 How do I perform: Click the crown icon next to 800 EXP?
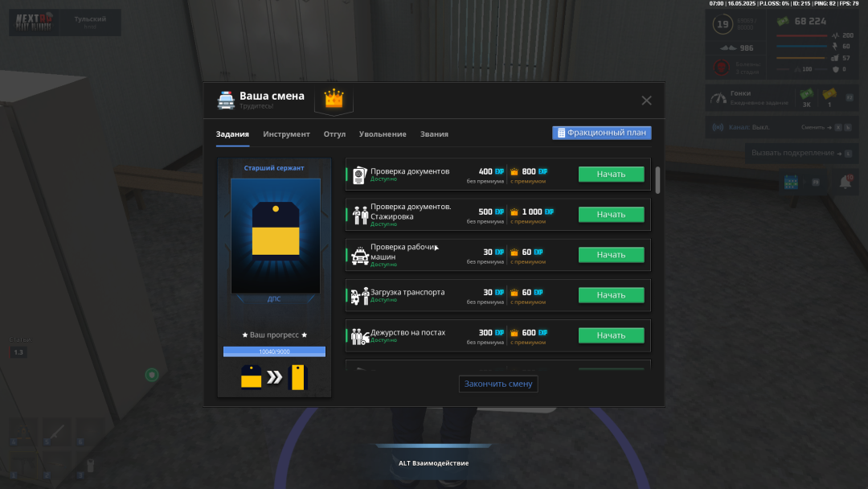(514, 172)
